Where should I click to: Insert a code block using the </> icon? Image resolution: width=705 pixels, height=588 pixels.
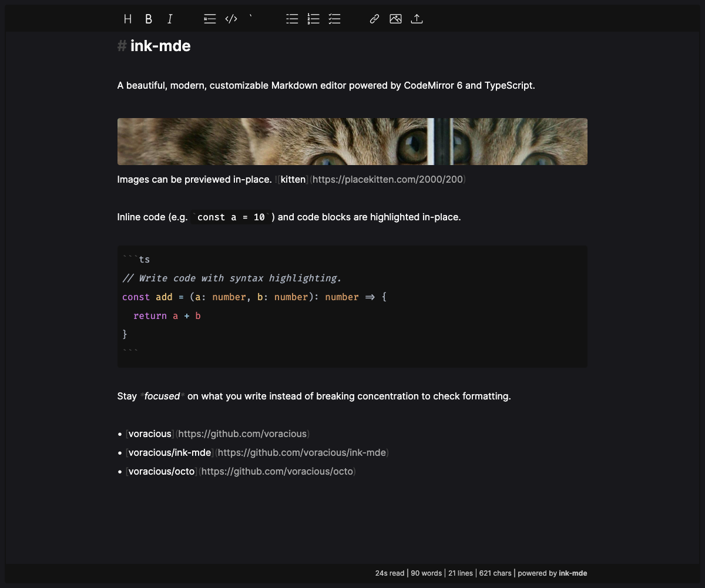click(231, 19)
